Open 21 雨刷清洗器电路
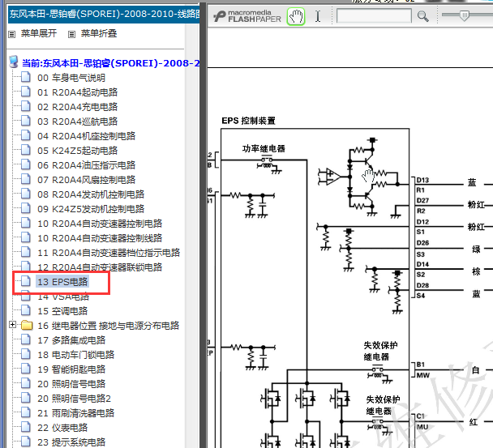The image size is (493, 448). pos(75,413)
